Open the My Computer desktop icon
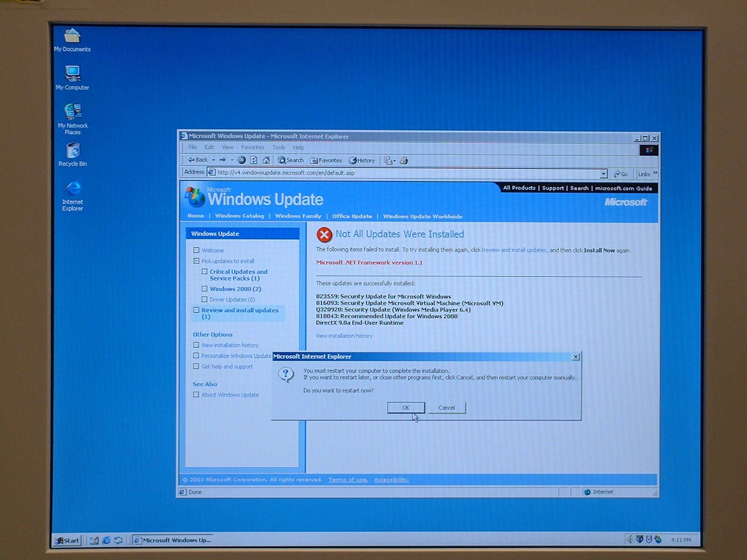 click(72, 77)
